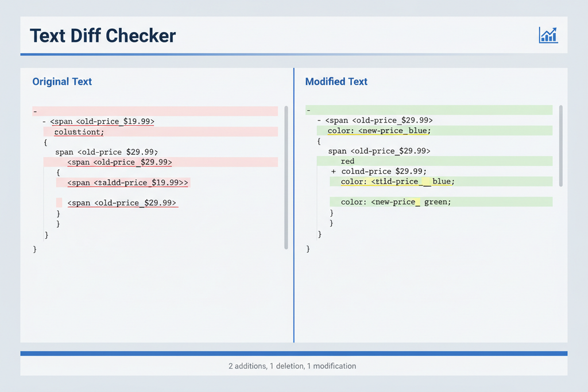Click the yellow highlight before 'green;'
588x392 pixels.
point(417,202)
